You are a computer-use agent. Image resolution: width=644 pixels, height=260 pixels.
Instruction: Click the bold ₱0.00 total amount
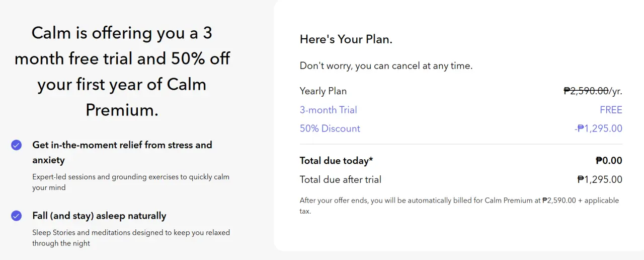[609, 161]
